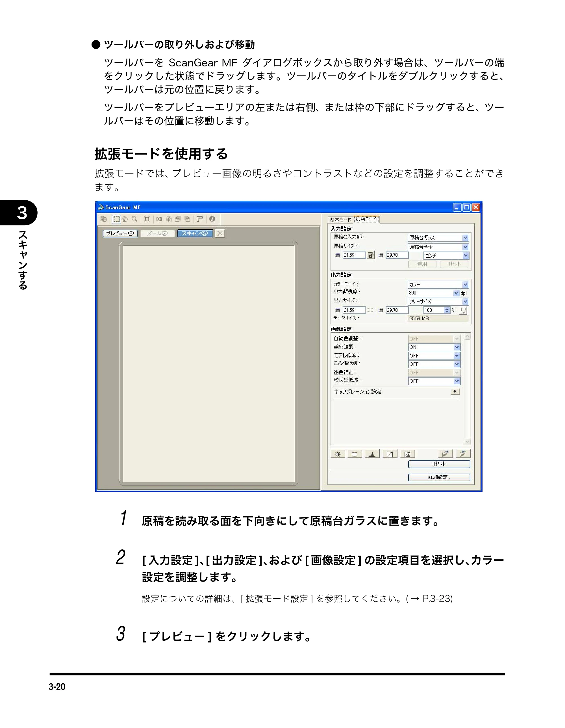Open the Final Review curve button
Screen dimensions: 565x728
pyautogui.click(x=407, y=454)
